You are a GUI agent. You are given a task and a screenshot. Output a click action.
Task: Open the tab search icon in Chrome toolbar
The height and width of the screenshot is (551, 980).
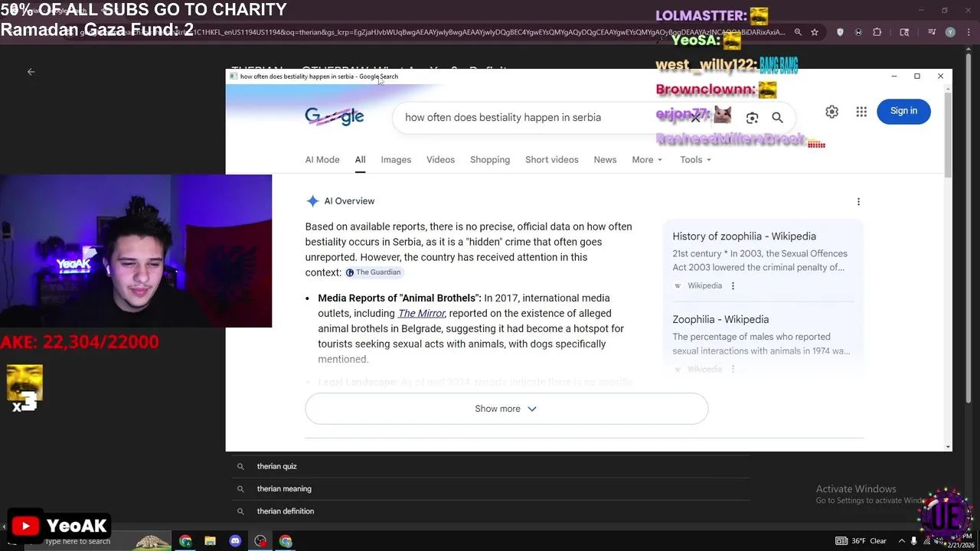(x=904, y=32)
